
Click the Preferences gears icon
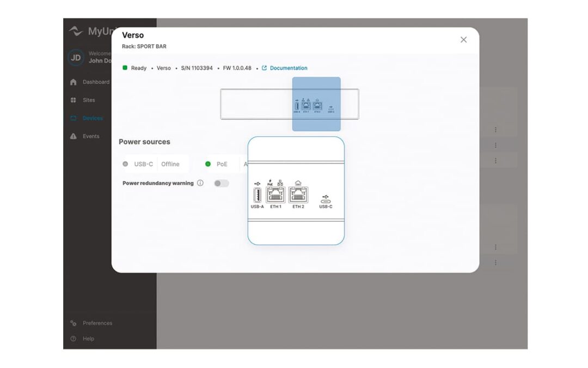[x=73, y=323]
